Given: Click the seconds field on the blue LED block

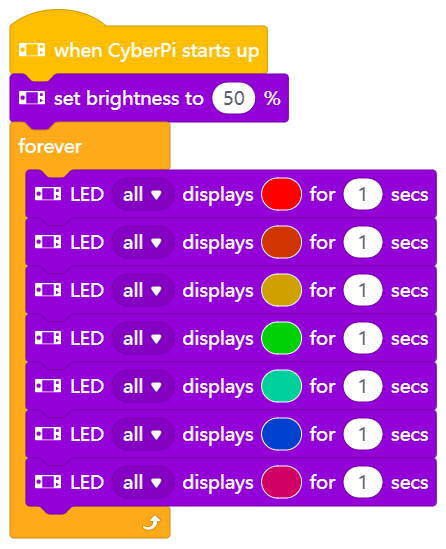Looking at the screenshot, I should [x=363, y=434].
